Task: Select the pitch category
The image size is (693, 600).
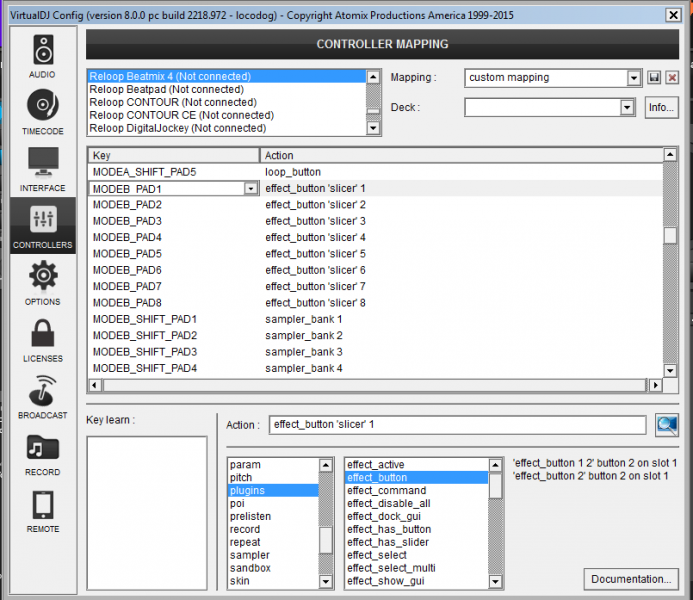Action: click(274, 478)
